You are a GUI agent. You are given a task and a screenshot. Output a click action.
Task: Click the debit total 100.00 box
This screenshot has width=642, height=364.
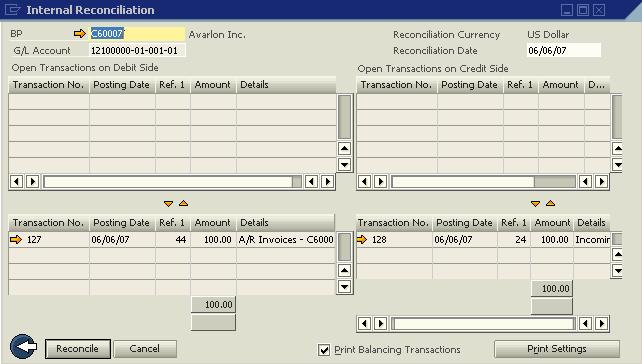click(x=213, y=305)
